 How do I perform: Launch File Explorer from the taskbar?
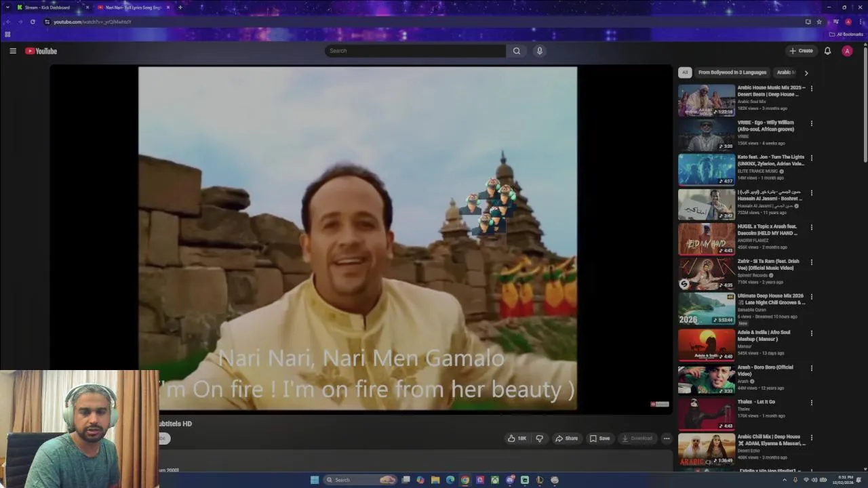pos(435,480)
